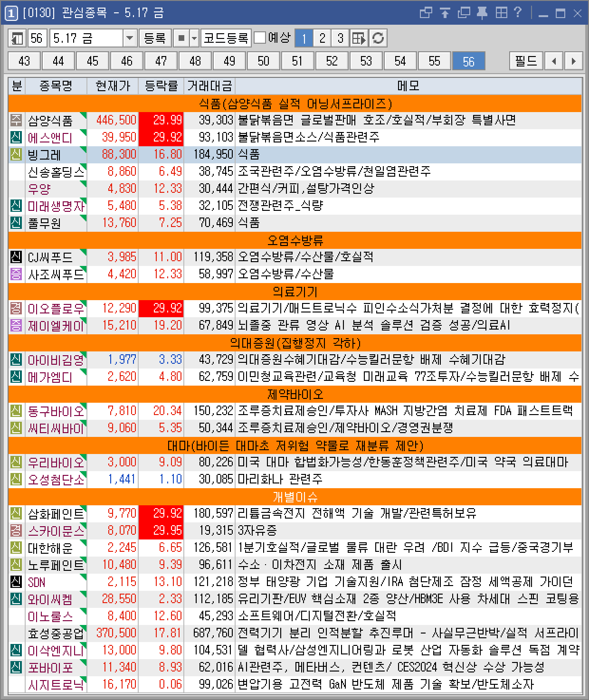Click the group list icon left of 56

point(18,38)
